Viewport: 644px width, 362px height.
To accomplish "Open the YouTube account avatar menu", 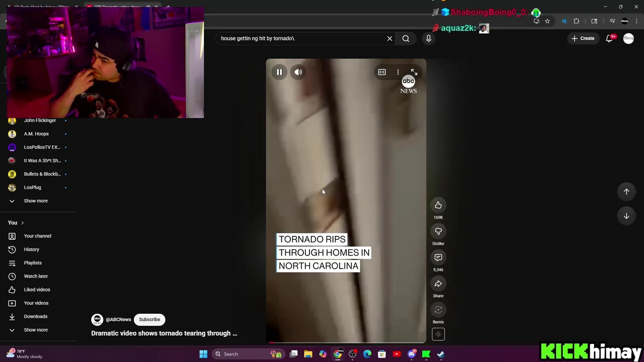I will (628, 38).
